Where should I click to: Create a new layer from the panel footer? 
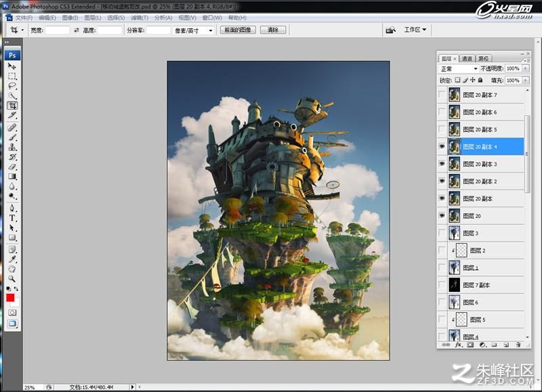506,345
